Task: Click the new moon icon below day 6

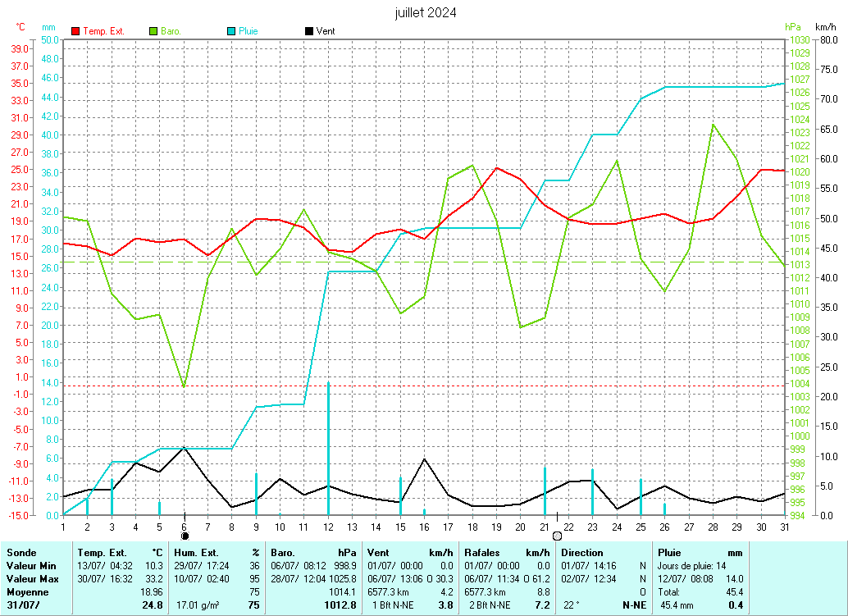Action: 185,536
